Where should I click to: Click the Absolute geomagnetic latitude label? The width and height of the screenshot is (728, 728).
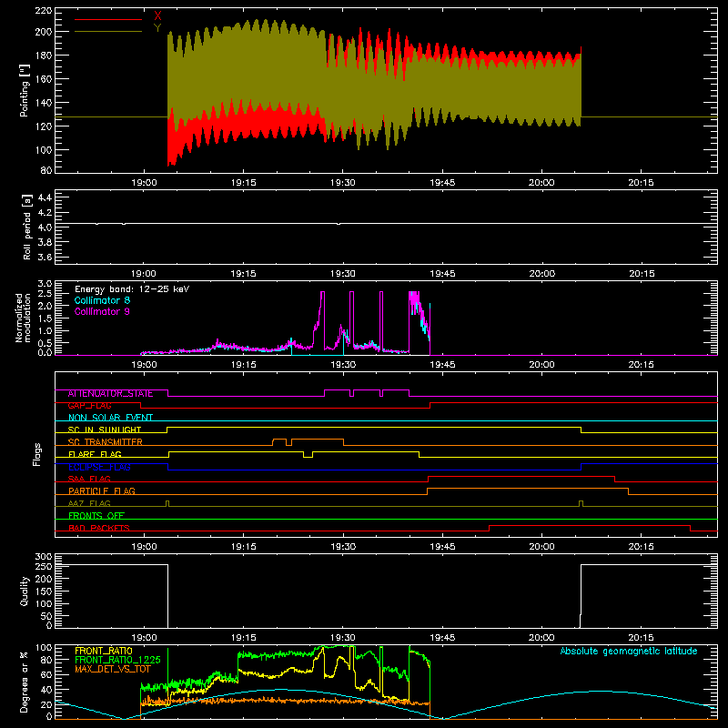pos(629,651)
